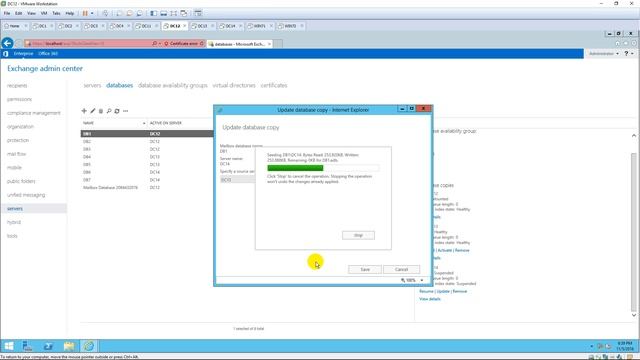This screenshot has width=640, height=360.
Task: Click the add (+) database icon
Action: tap(84, 111)
